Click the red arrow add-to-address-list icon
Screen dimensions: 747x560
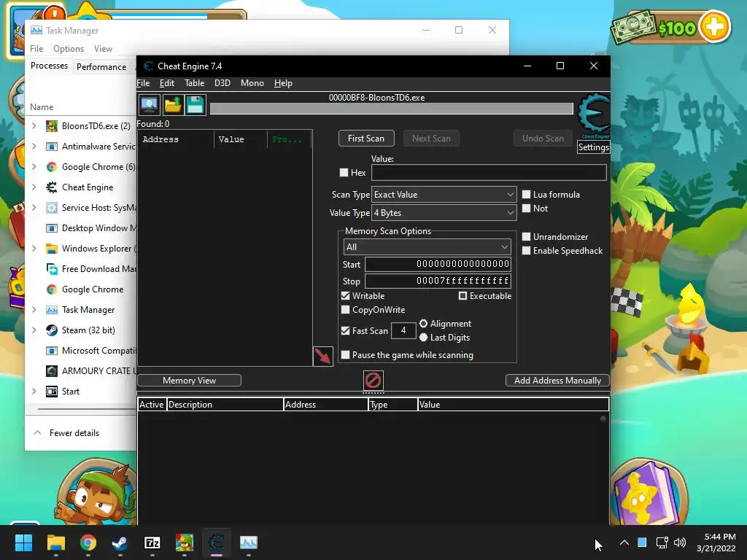click(322, 356)
